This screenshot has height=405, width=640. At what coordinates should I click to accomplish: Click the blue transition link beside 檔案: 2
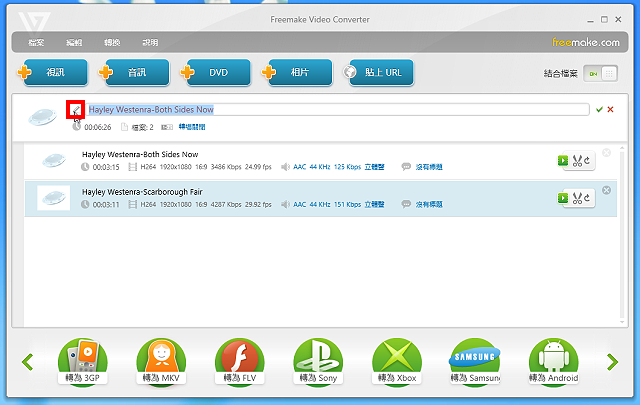pos(192,127)
